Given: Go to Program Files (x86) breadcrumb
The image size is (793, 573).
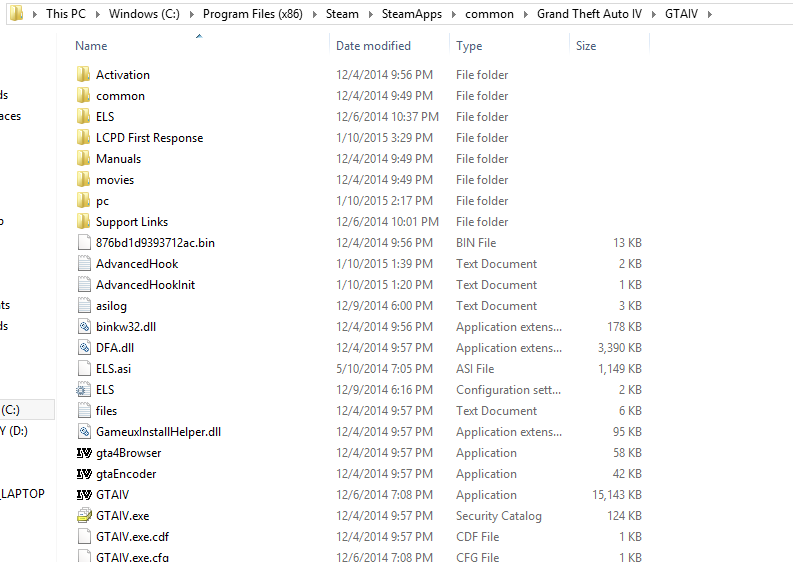Looking at the screenshot, I should coord(252,14).
